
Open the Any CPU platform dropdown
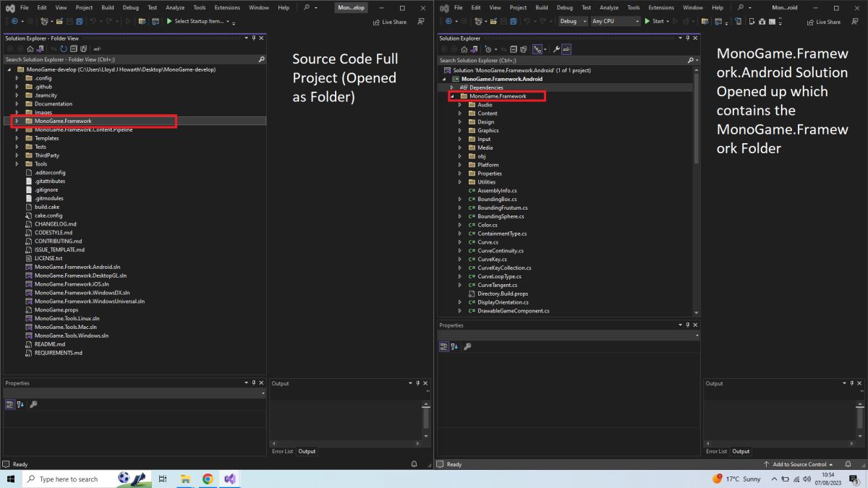pyautogui.click(x=616, y=21)
